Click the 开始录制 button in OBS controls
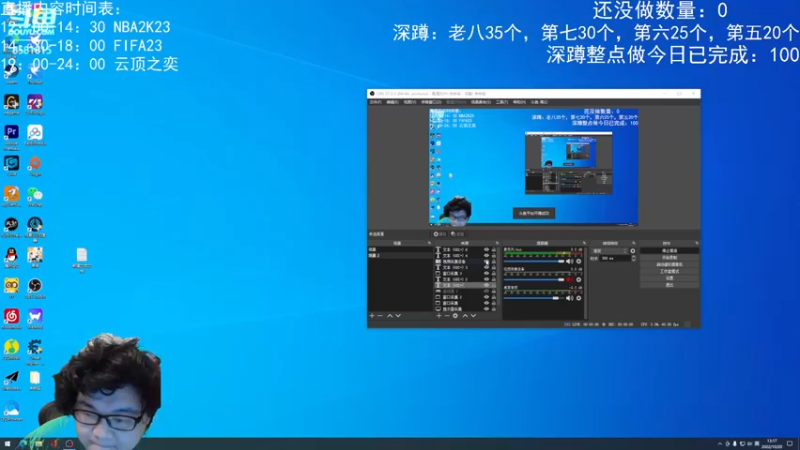Image resolution: width=800 pixels, height=450 pixels. coord(669,258)
